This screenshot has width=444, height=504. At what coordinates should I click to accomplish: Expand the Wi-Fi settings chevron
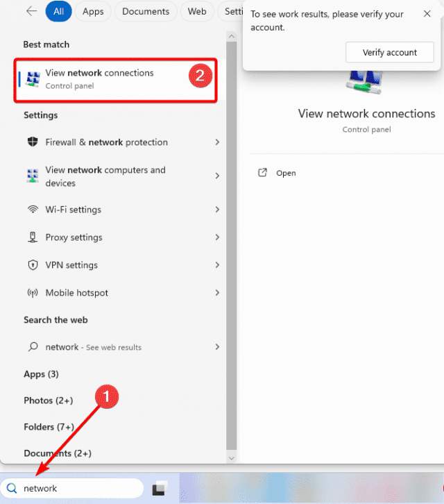pos(217,210)
